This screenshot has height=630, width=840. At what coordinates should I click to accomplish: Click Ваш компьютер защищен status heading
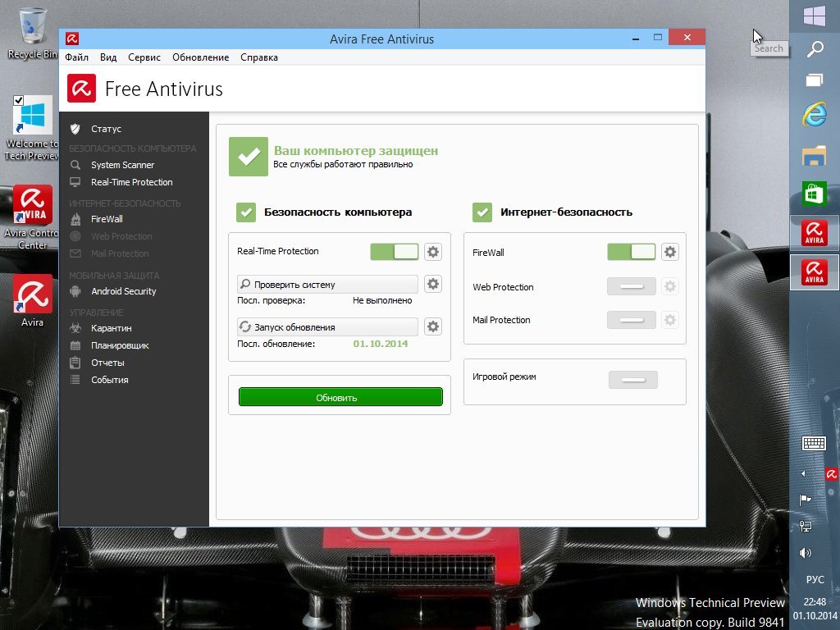(356, 151)
